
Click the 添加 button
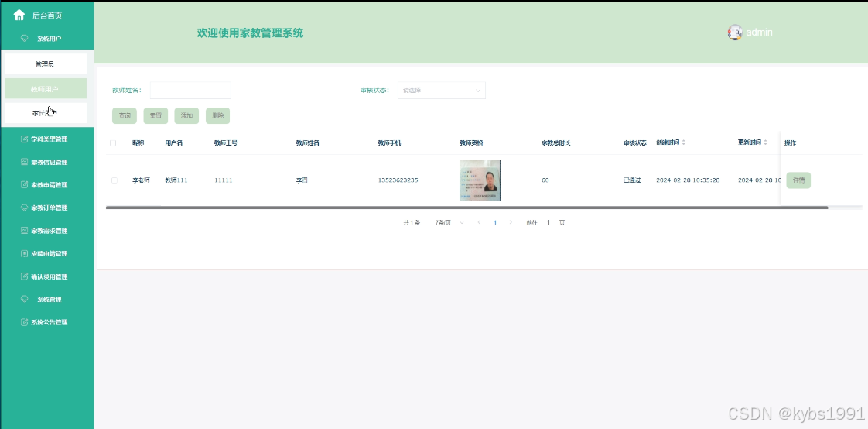pyautogui.click(x=186, y=116)
